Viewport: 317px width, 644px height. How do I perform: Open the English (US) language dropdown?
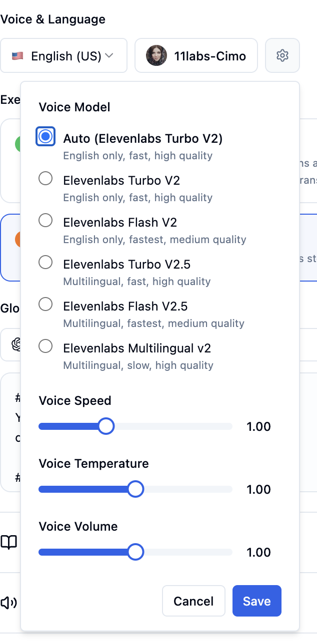click(x=63, y=55)
